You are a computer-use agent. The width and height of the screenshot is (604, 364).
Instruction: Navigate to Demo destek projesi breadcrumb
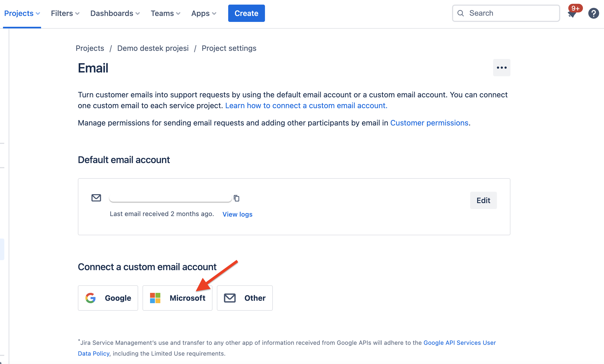click(153, 48)
